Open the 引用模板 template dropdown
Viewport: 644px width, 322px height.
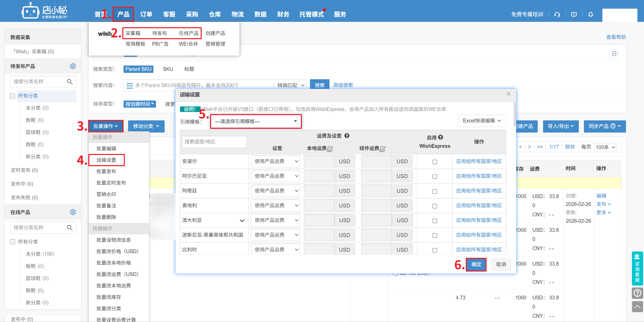pos(256,121)
